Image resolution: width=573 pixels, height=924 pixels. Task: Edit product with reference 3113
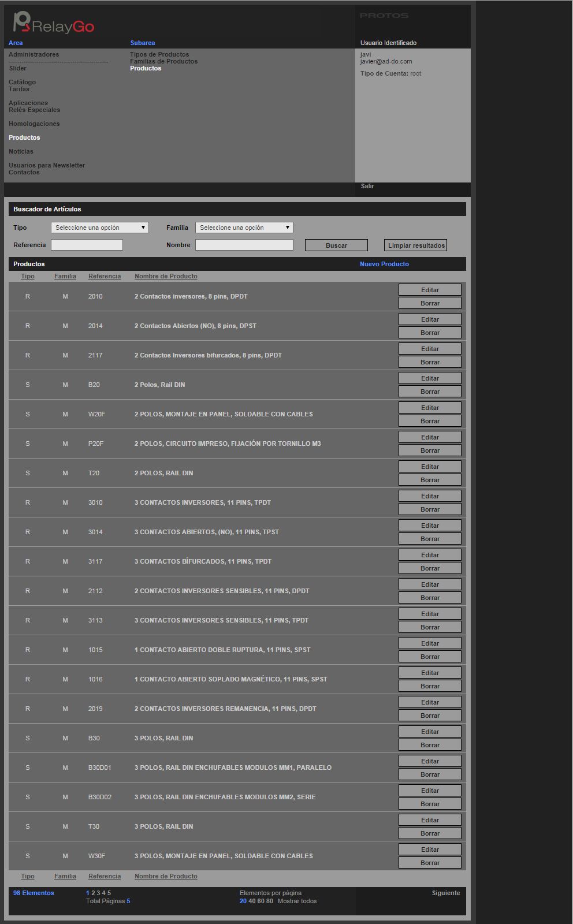click(x=430, y=614)
